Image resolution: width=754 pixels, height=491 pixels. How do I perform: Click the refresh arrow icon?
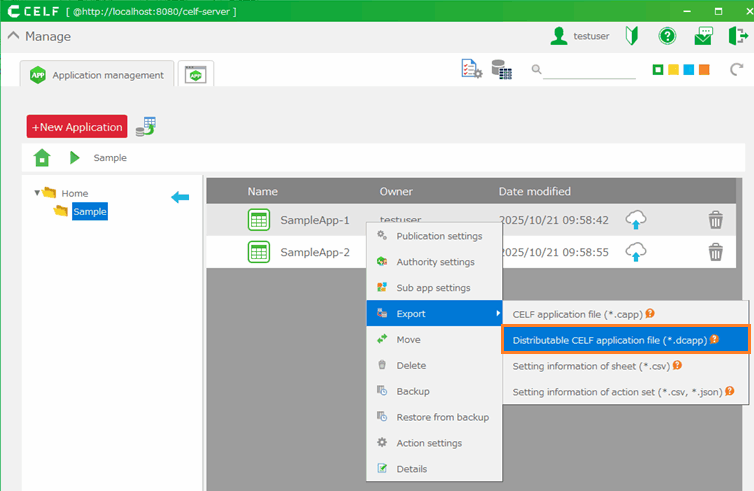pos(736,70)
